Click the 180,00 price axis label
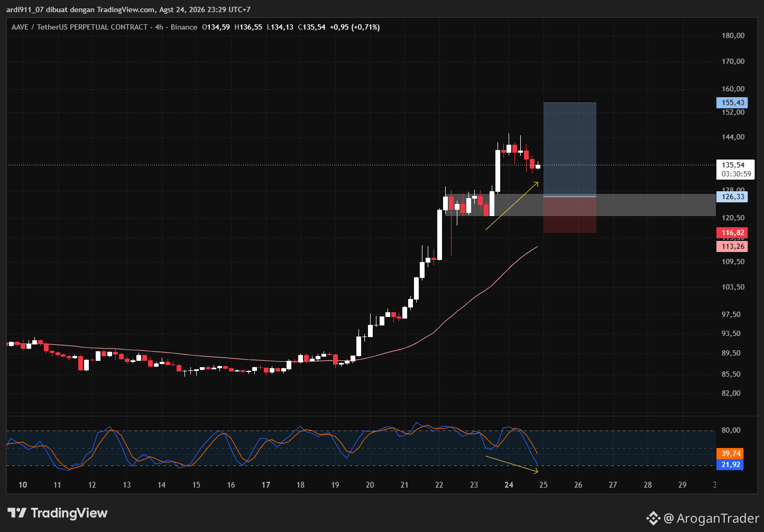The width and height of the screenshot is (764, 532). pyautogui.click(x=733, y=36)
